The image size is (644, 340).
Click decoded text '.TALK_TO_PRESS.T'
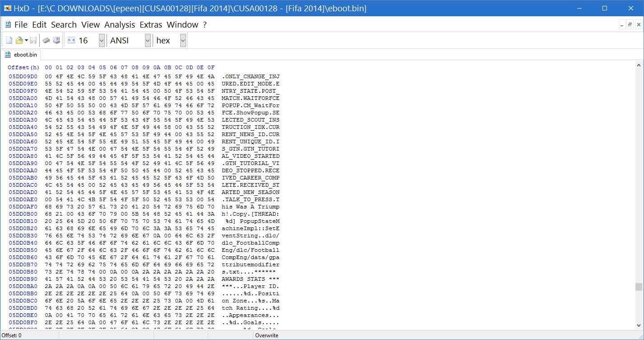(x=251, y=199)
